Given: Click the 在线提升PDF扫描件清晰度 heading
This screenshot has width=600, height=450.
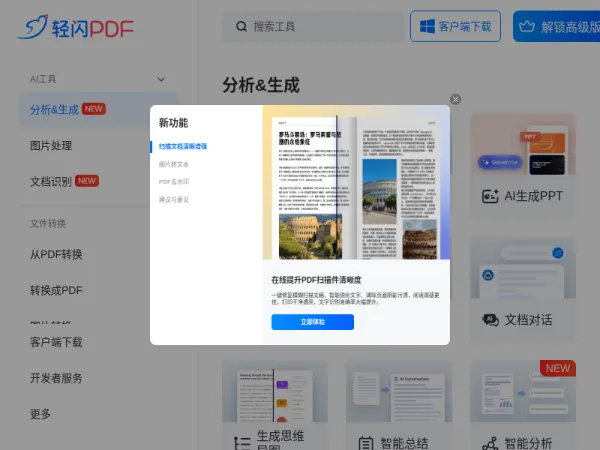Looking at the screenshot, I should pos(316,280).
